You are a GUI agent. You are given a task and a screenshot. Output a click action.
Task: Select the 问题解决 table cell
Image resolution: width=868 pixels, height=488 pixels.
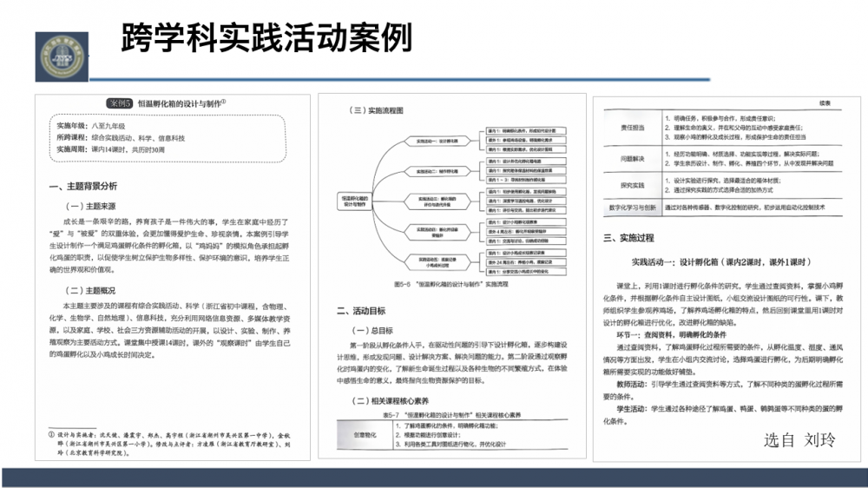point(633,158)
